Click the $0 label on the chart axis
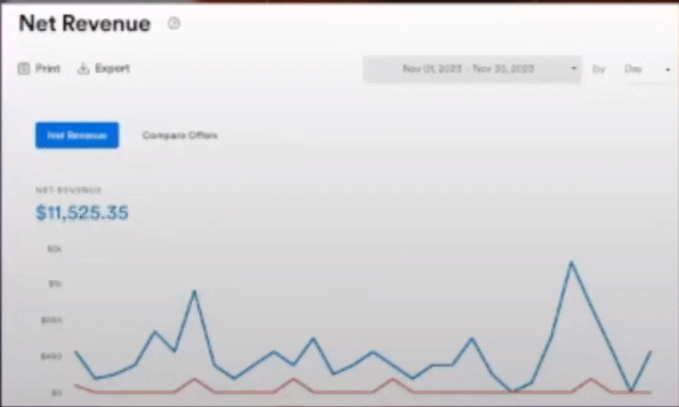This screenshot has height=407, width=679. click(x=56, y=392)
